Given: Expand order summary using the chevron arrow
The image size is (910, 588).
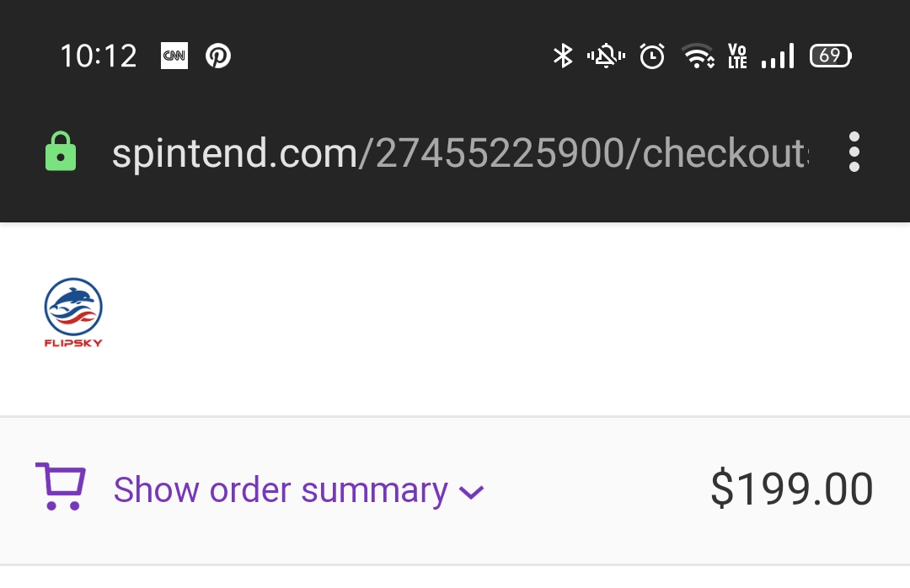Looking at the screenshot, I should point(471,492).
